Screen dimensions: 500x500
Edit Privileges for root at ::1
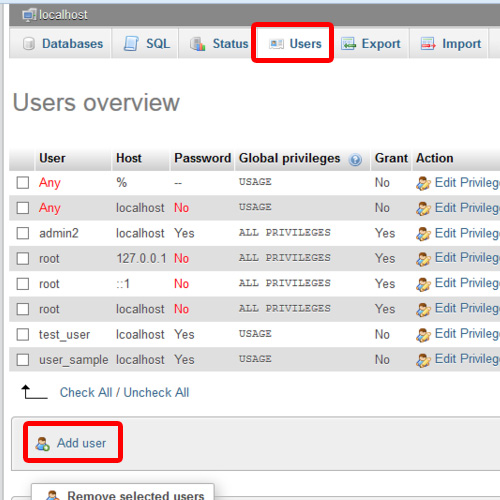(x=467, y=283)
